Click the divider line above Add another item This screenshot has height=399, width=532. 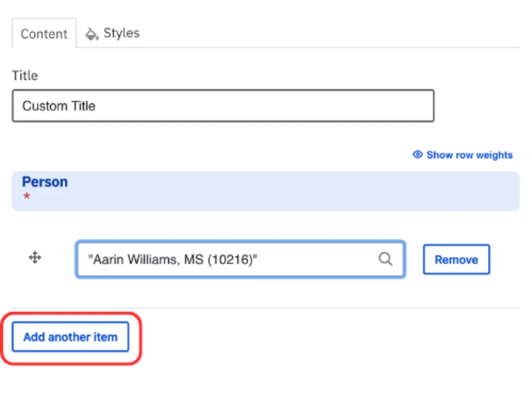(266, 308)
